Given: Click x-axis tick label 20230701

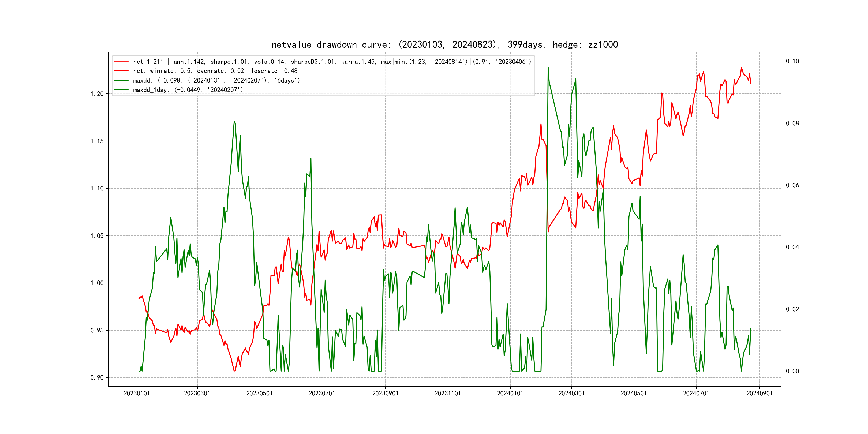Looking at the screenshot, I should point(322,394).
